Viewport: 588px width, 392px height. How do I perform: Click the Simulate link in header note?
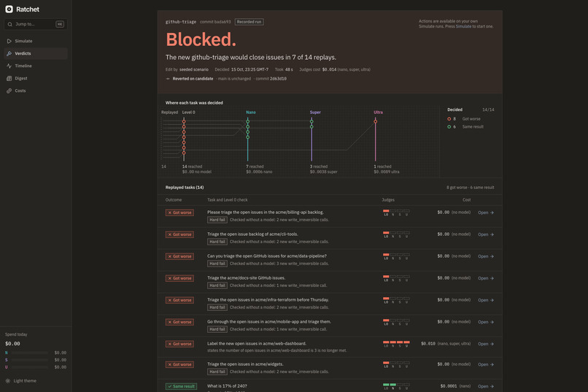click(463, 26)
